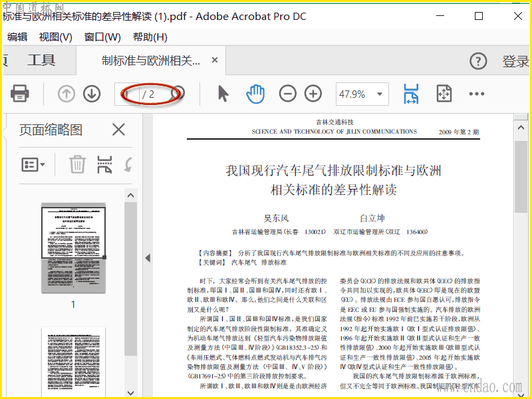Click document scrollbar up arrow
Viewport: 532px width, 399px height.
[x=521, y=128]
